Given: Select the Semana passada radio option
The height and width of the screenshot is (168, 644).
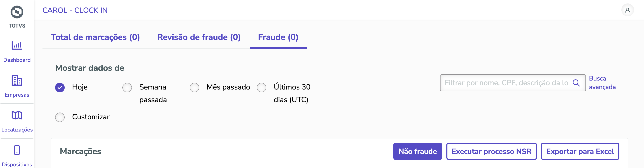Looking at the screenshot, I should (127, 87).
